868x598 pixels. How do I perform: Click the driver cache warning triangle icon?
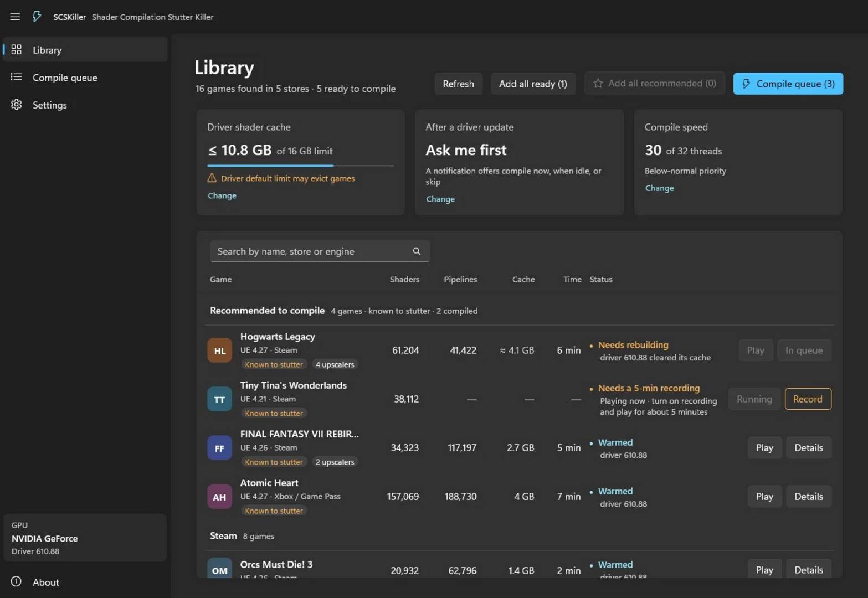tap(212, 178)
